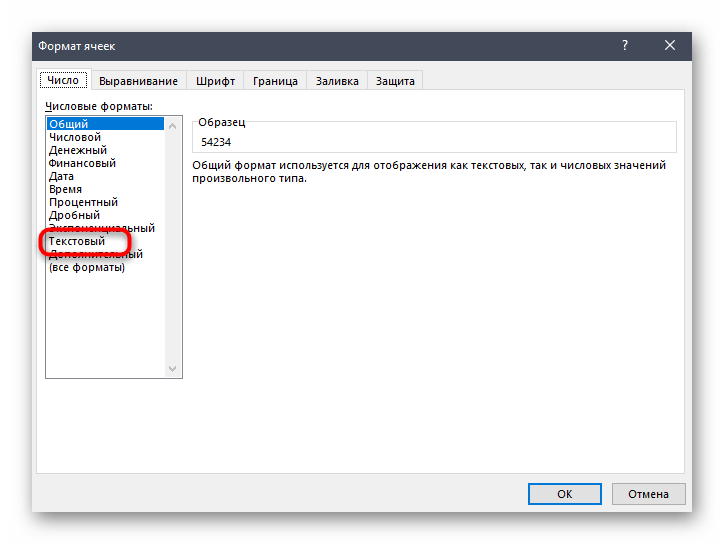Screen dimensions: 724x544
Task: Select the Финансовый format
Action: (x=105, y=163)
